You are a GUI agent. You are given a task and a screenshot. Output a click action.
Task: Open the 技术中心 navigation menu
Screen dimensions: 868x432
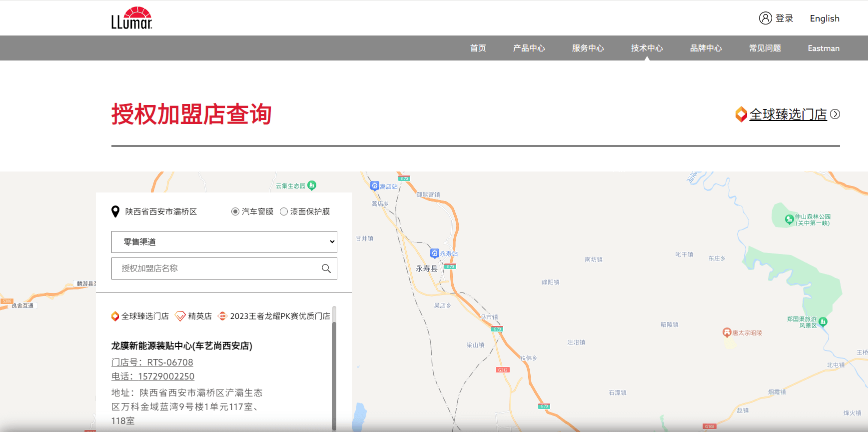647,48
